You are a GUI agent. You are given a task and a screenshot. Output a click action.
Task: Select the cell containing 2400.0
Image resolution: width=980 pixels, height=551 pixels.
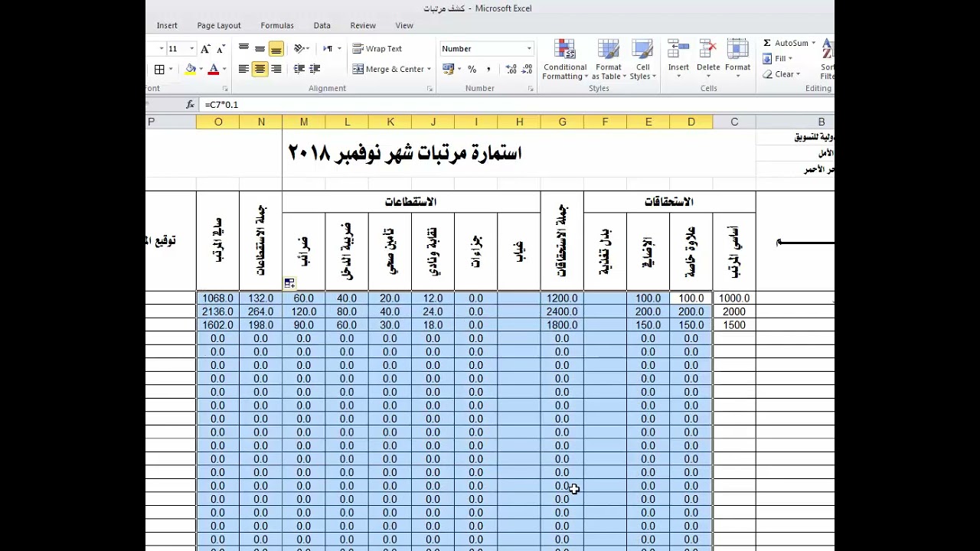(562, 311)
